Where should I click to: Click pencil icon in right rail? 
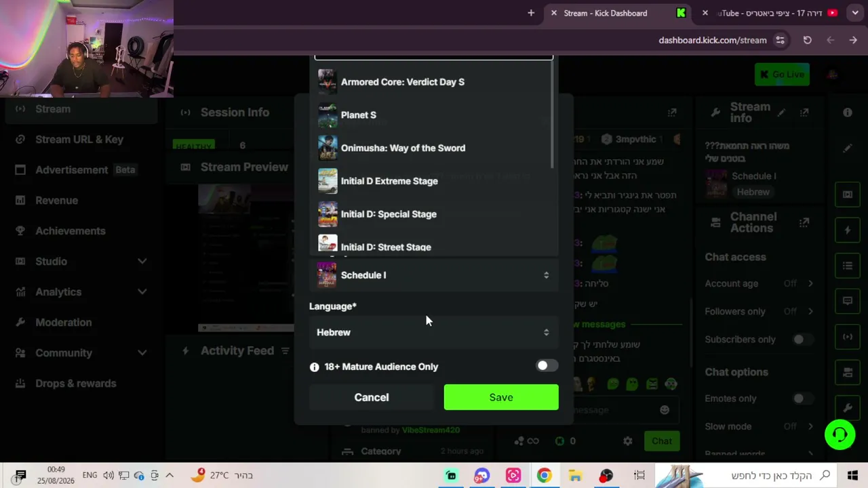[x=848, y=148]
